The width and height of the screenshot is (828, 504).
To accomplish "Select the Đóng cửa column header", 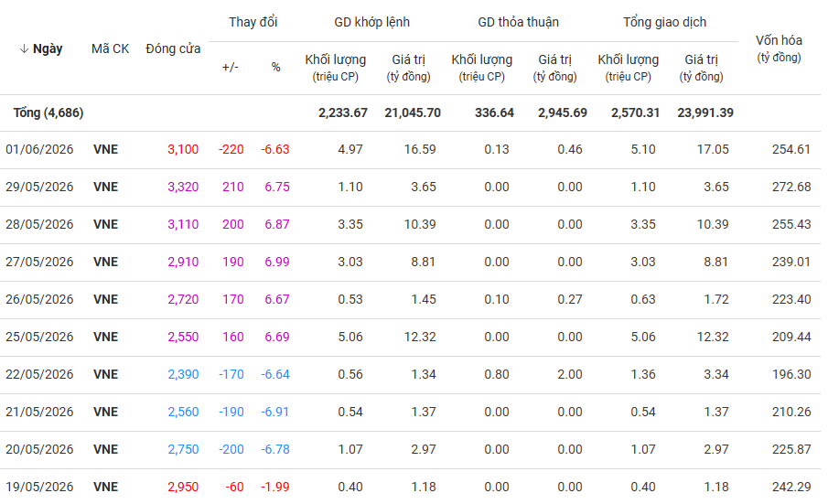I will point(173,49).
